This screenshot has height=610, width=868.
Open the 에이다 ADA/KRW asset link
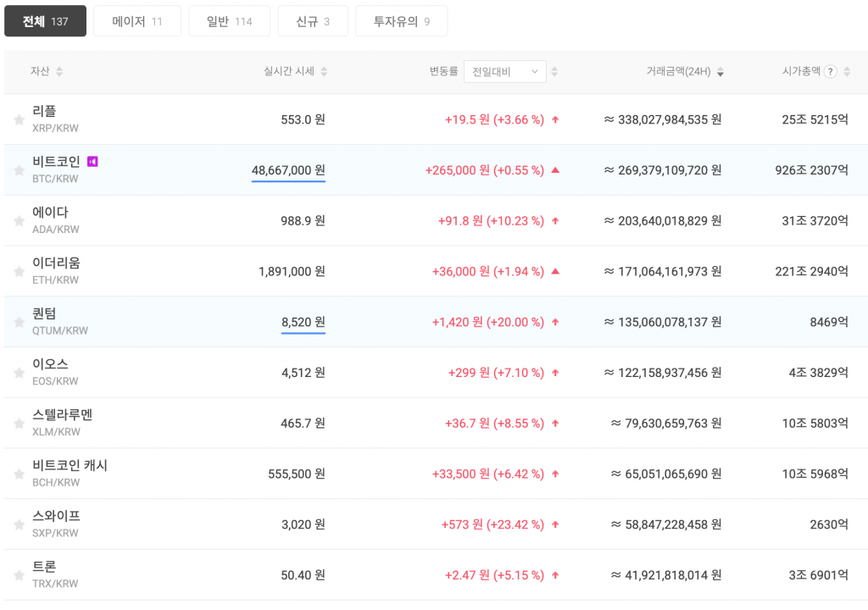pos(50,213)
